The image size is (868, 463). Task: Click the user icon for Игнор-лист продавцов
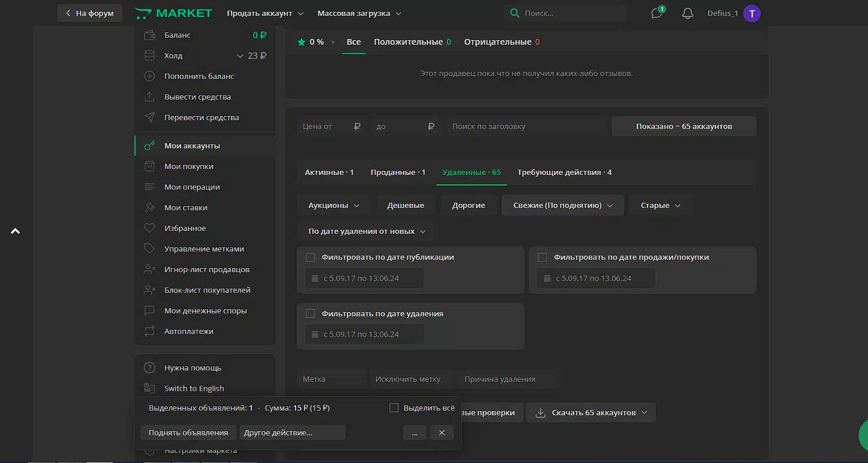150,269
